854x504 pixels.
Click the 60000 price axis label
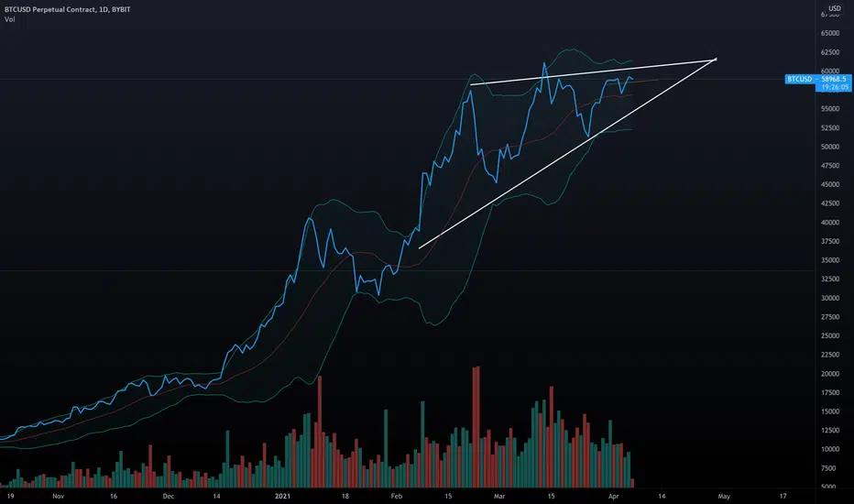point(830,71)
